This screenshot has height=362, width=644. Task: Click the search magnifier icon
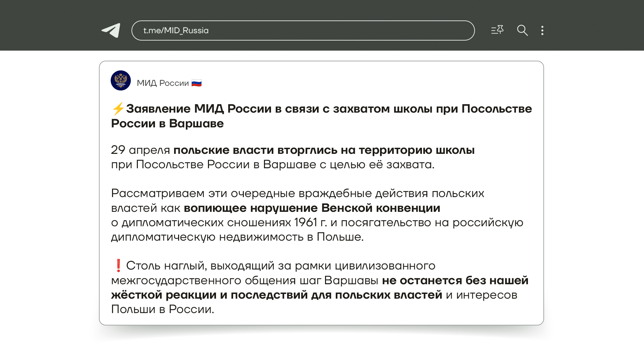(x=522, y=31)
